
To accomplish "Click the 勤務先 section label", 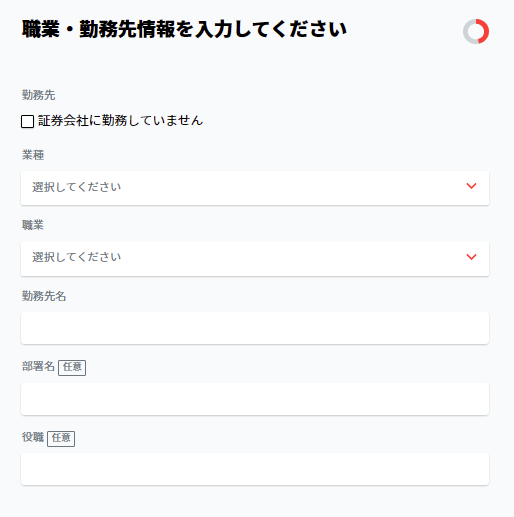I will point(39,95).
